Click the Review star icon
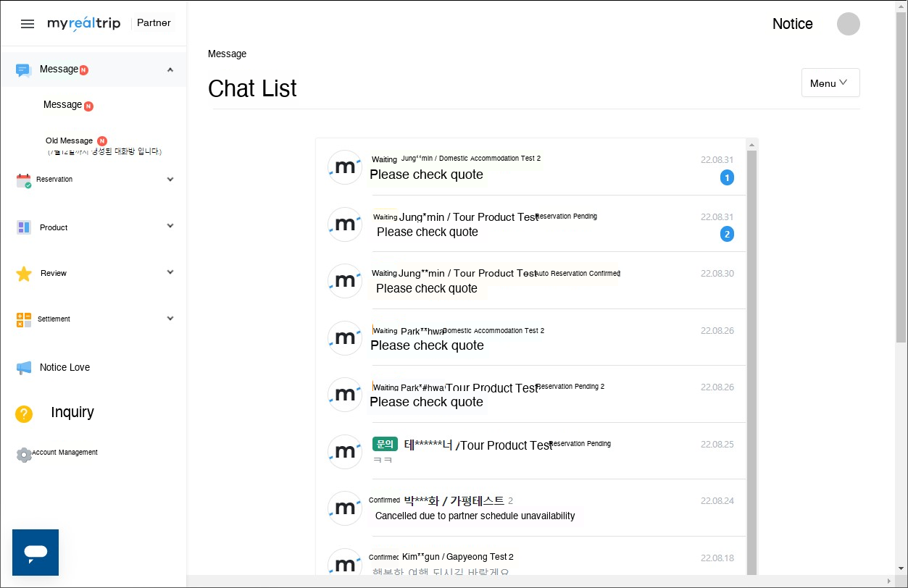 (24, 274)
